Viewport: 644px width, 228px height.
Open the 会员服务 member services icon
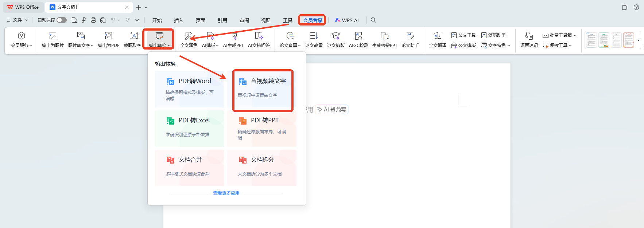point(21,36)
